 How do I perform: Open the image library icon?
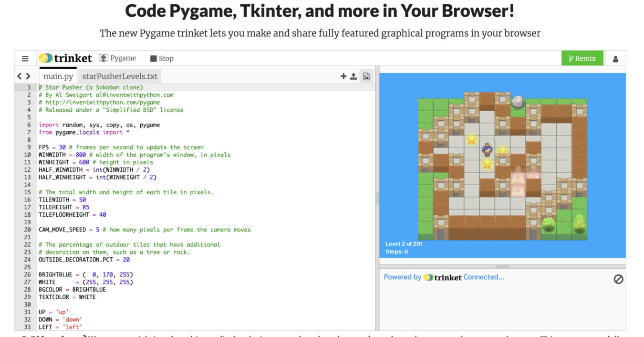pyautogui.click(x=366, y=76)
